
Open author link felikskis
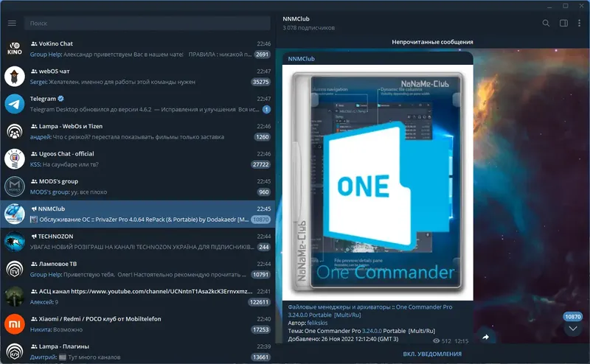(317, 323)
